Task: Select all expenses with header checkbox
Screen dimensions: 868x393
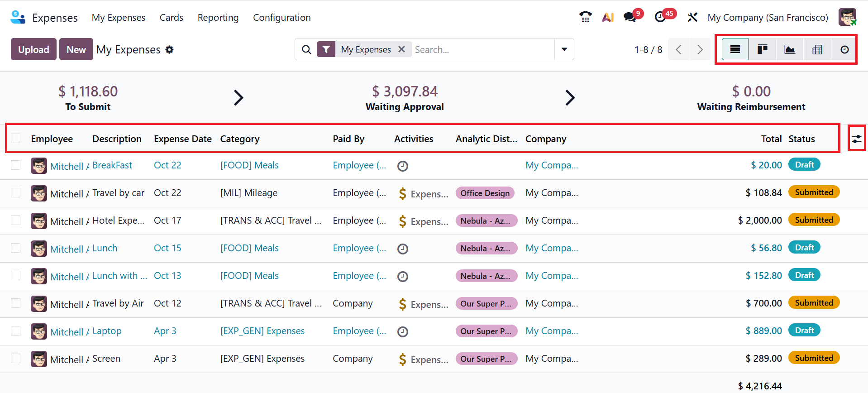Action: (x=16, y=139)
